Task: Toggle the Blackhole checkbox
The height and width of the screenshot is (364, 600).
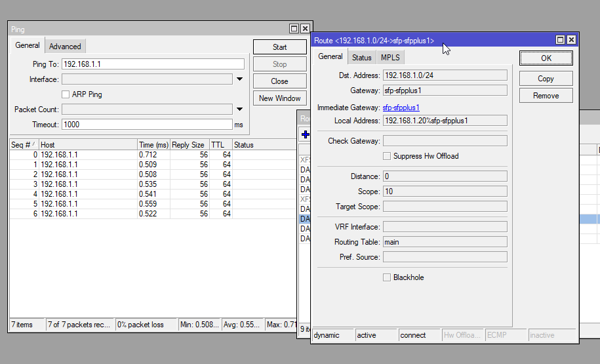Action: pyautogui.click(x=387, y=277)
